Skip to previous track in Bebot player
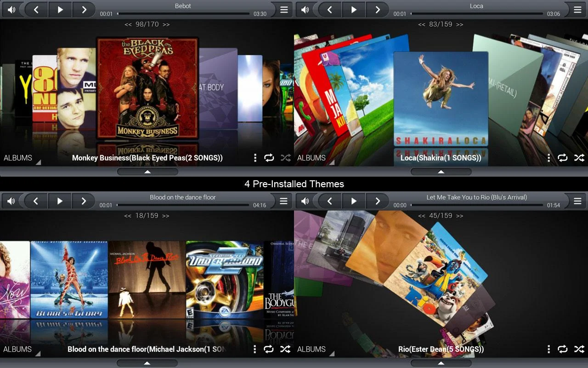Screen dimensions: 588x368 tap(36, 10)
